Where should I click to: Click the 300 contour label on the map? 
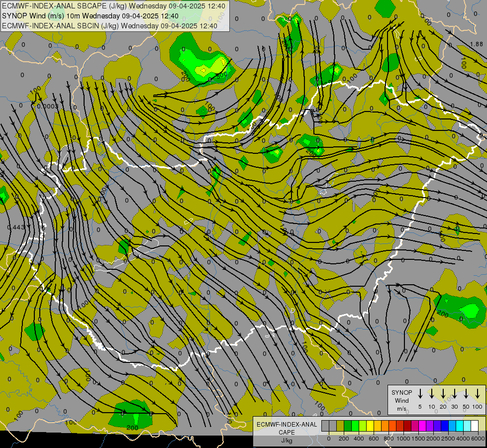click(221, 76)
